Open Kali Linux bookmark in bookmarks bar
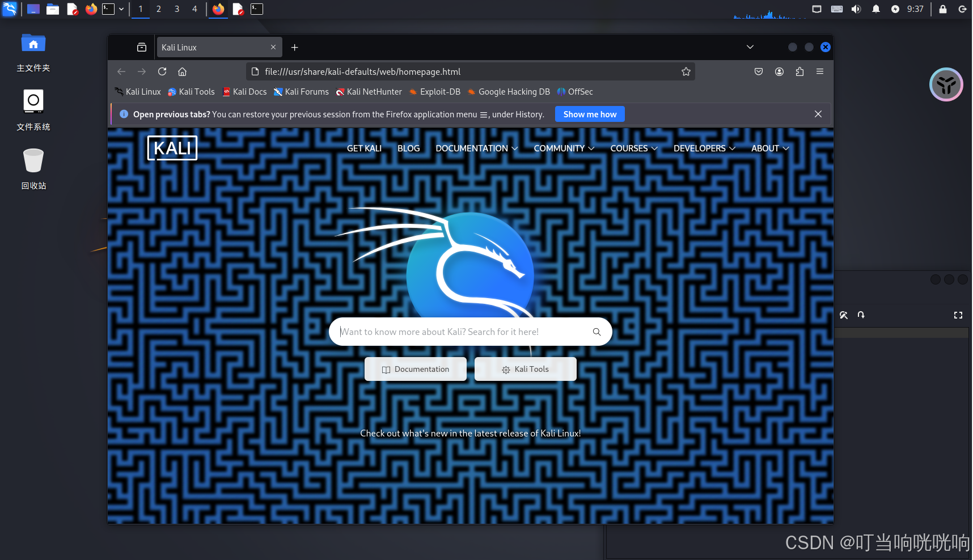 click(138, 92)
